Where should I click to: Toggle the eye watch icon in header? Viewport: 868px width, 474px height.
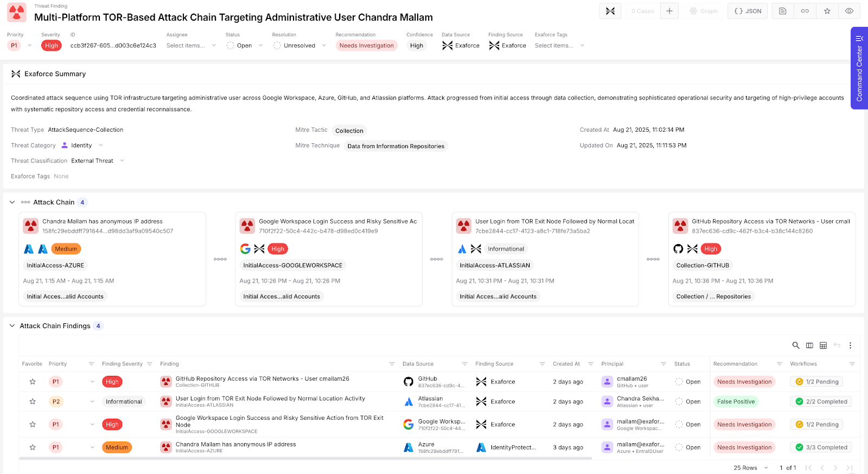coord(850,11)
